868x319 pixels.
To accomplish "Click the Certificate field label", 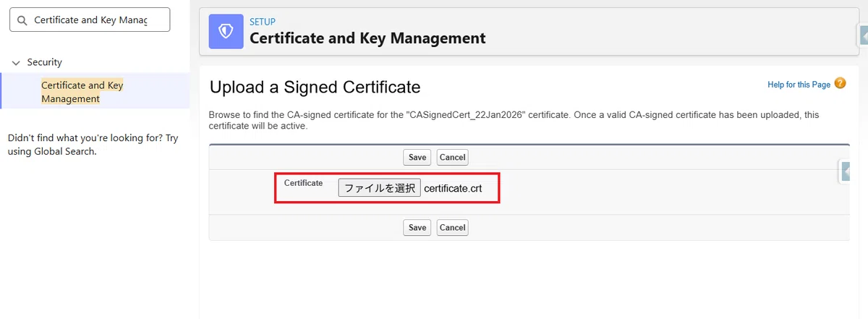I will coord(303,183).
